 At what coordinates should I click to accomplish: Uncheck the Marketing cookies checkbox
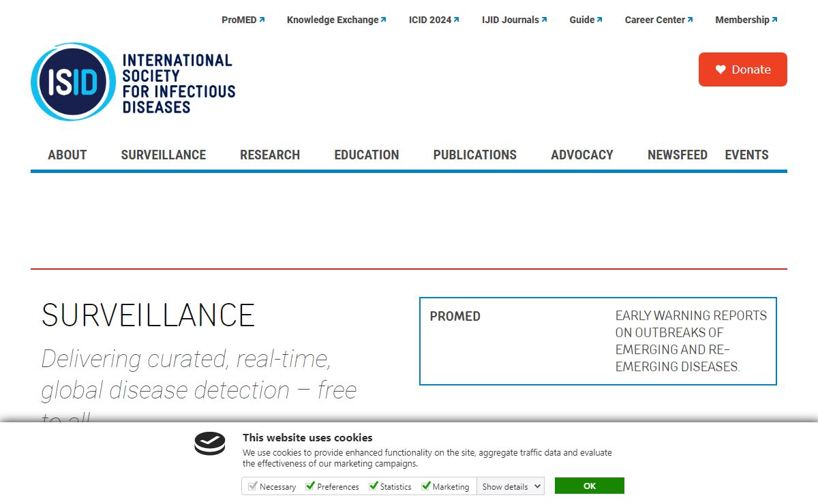426,486
